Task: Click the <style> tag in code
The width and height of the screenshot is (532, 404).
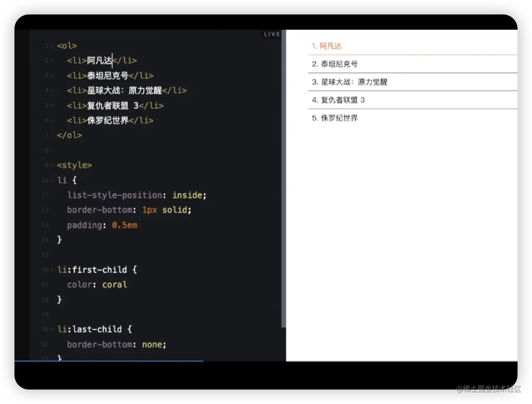Action: click(74, 165)
